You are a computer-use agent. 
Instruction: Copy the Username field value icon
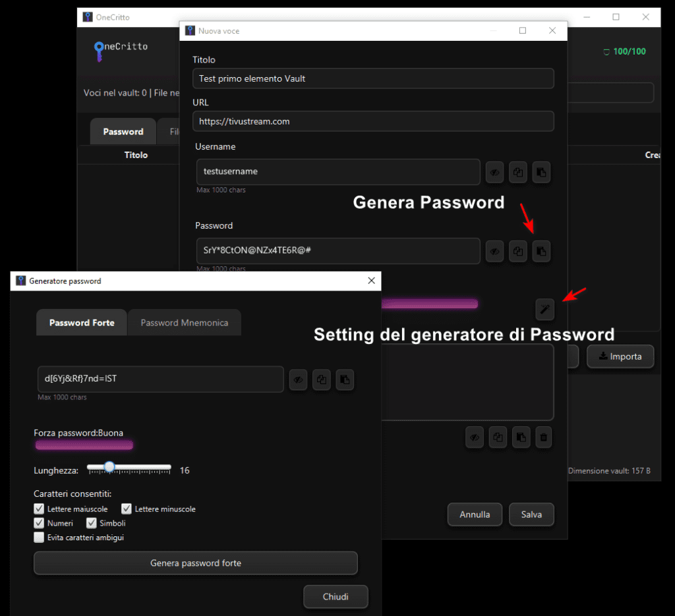(518, 173)
